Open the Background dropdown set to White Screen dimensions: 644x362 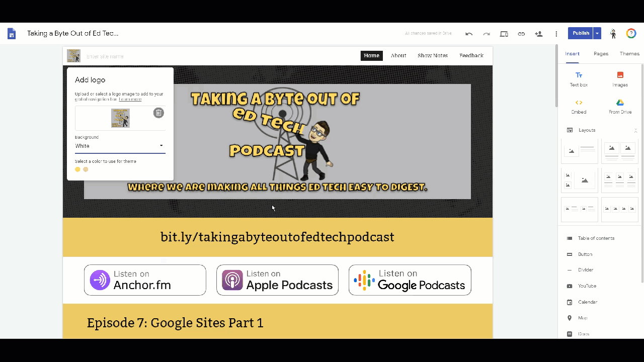click(120, 146)
